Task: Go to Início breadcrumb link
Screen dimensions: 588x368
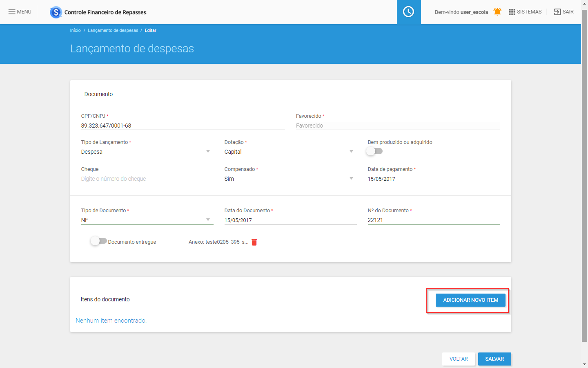Action: point(75,30)
